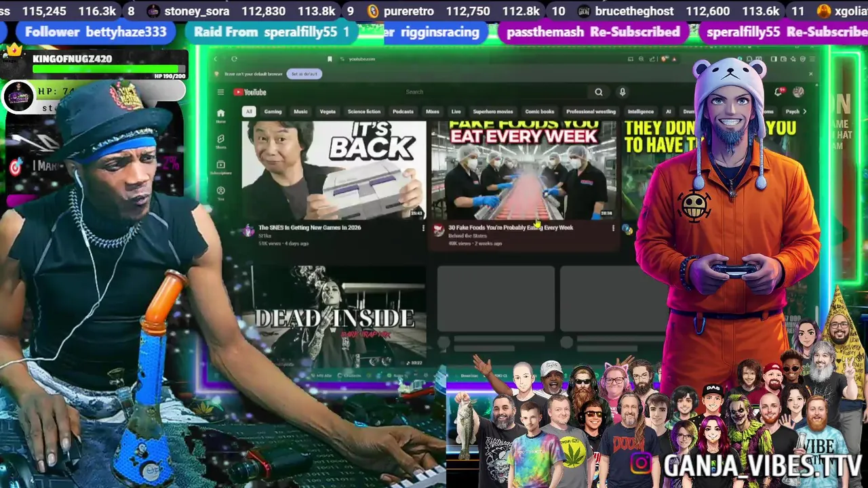This screenshot has height=488, width=868.
Task: Select the Comic books filter chip
Action: coord(540,111)
